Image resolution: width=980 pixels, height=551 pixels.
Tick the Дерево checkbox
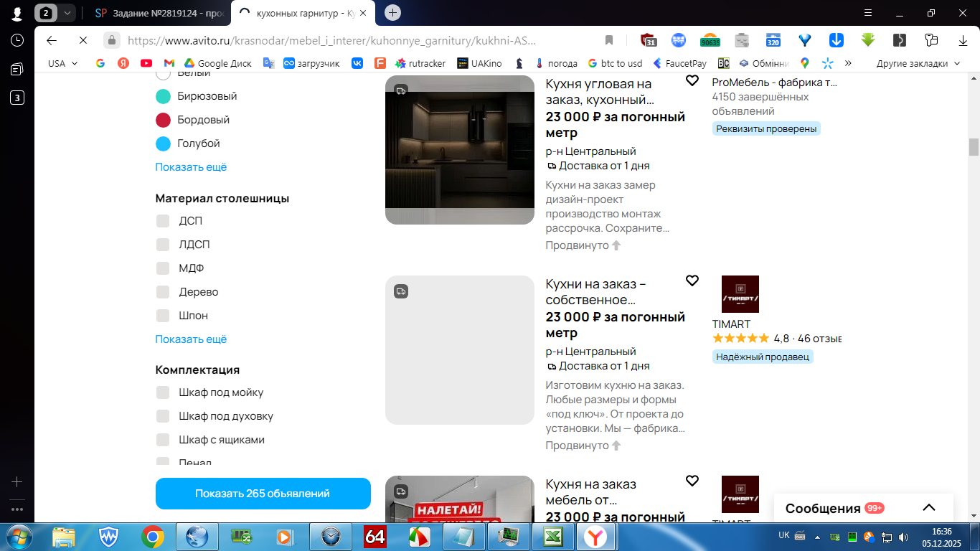pos(163,292)
